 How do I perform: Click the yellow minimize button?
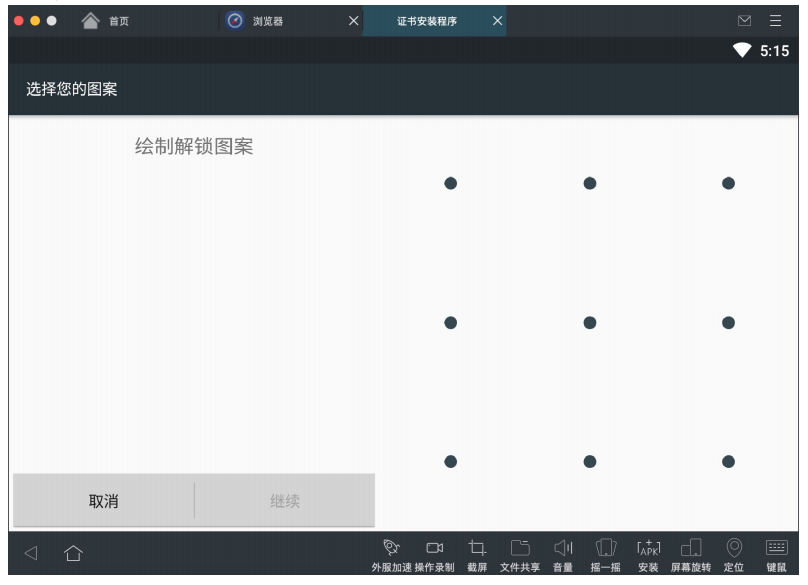(x=35, y=21)
